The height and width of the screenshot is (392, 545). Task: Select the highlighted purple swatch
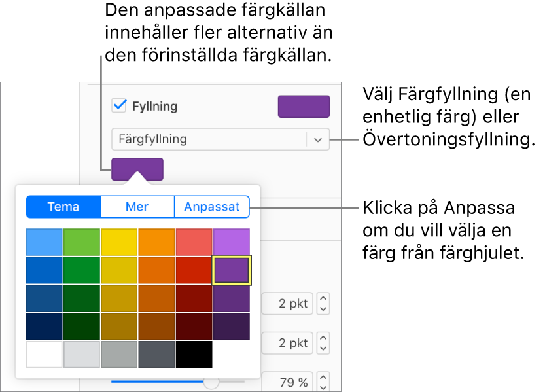231,270
